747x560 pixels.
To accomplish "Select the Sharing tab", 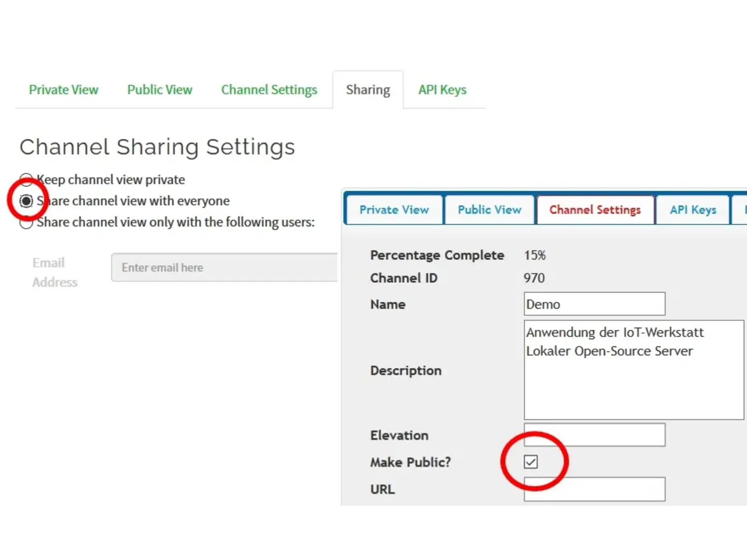I will (368, 90).
